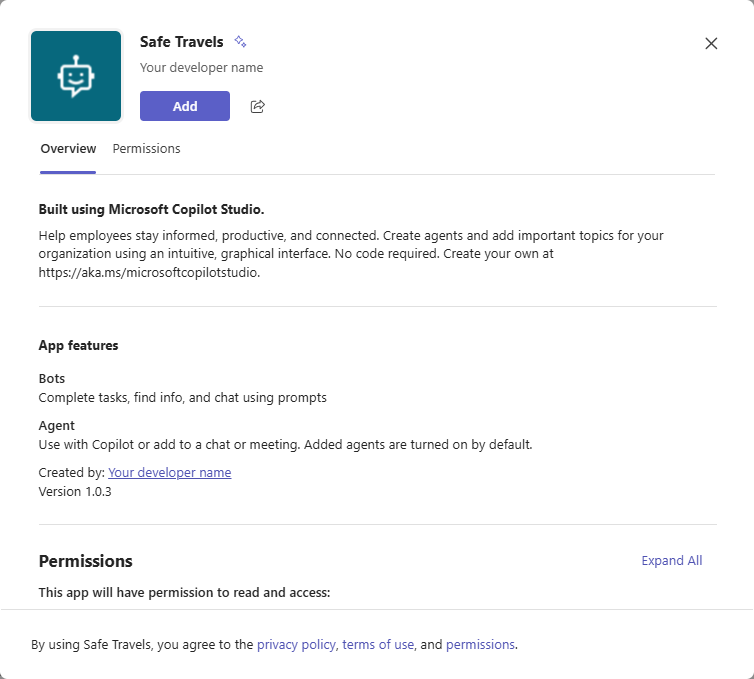Expand All permissions sections
The width and height of the screenshot is (754, 679).
pyautogui.click(x=672, y=561)
